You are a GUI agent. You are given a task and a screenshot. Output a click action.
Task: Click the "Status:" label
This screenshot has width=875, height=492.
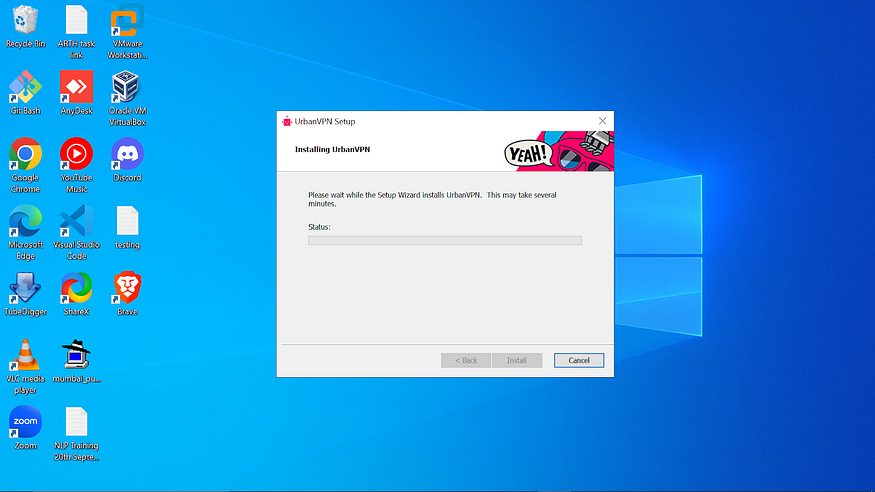click(x=319, y=227)
